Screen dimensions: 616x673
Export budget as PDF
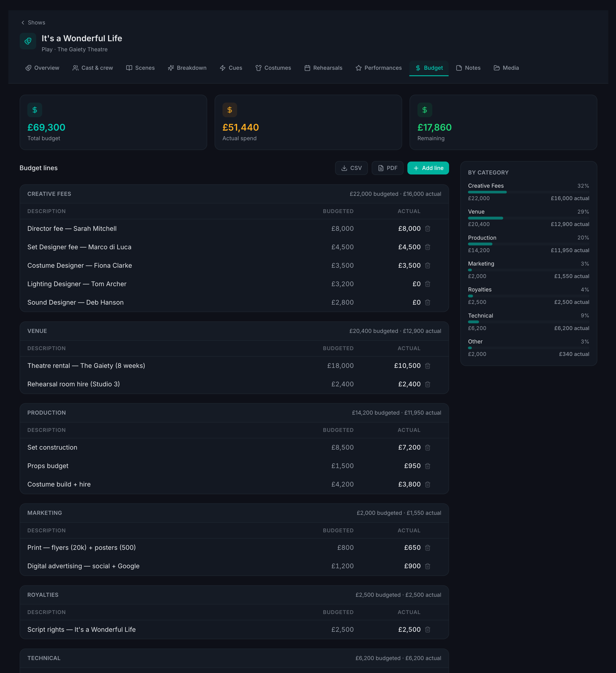[x=388, y=168]
